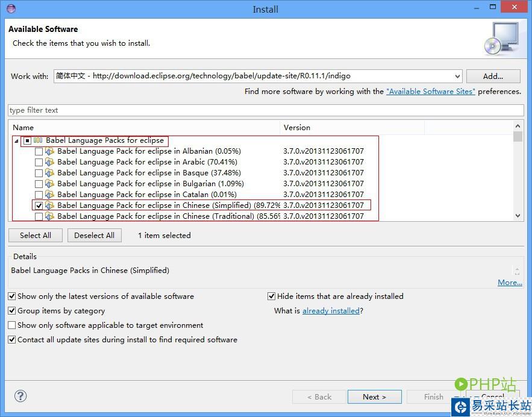Click the 'type filter text' input field
The image size is (532, 417).
(x=265, y=110)
